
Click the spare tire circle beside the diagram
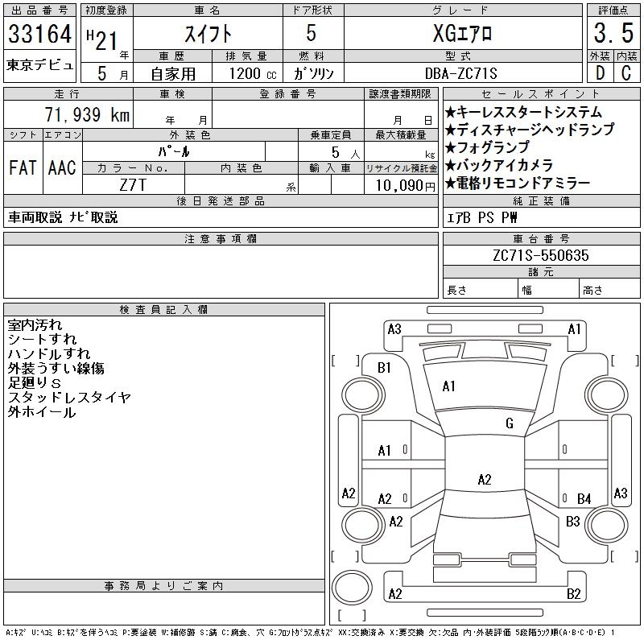tap(350, 589)
